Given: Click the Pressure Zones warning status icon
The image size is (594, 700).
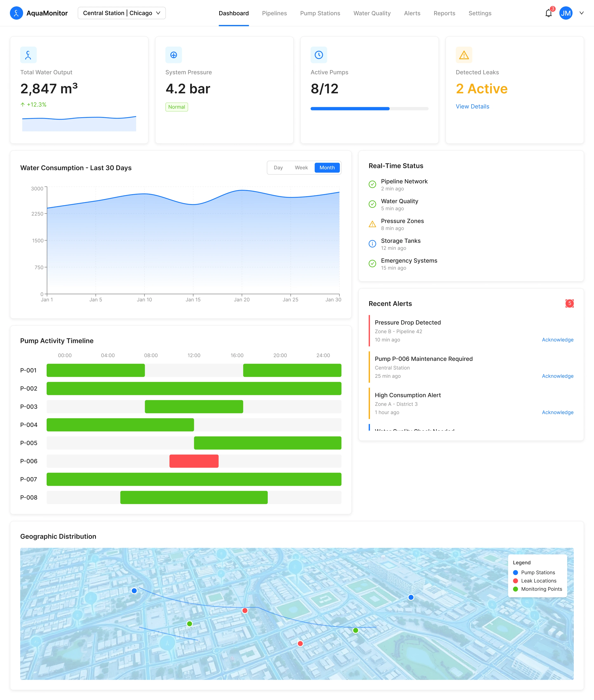Looking at the screenshot, I should pyautogui.click(x=372, y=224).
